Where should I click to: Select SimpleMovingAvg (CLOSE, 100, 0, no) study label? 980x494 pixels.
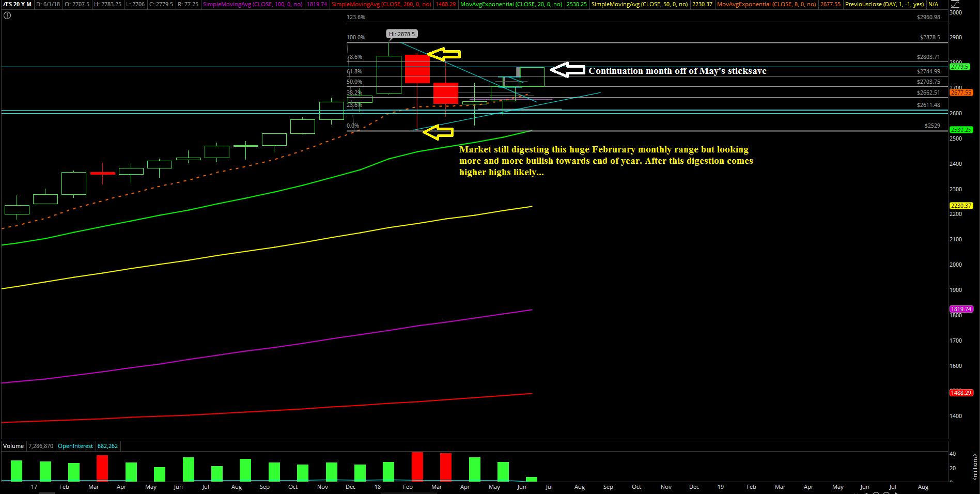[x=253, y=4]
